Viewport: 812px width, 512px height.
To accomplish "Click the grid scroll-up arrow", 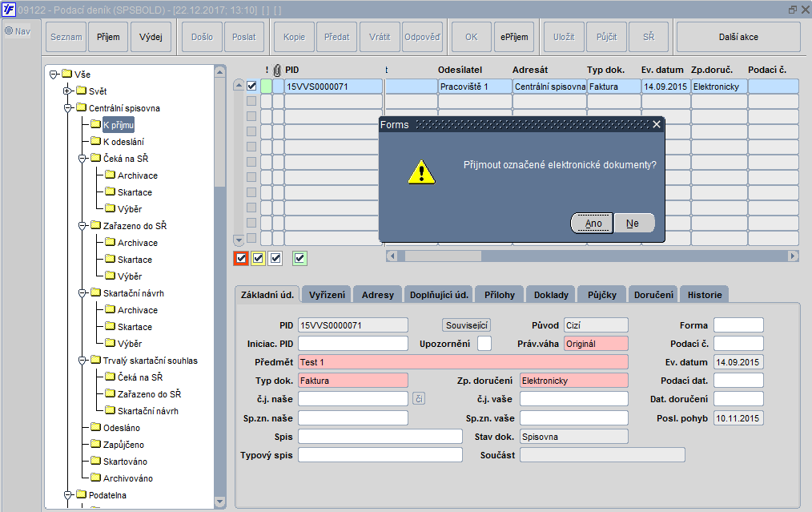I will [239, 85].
